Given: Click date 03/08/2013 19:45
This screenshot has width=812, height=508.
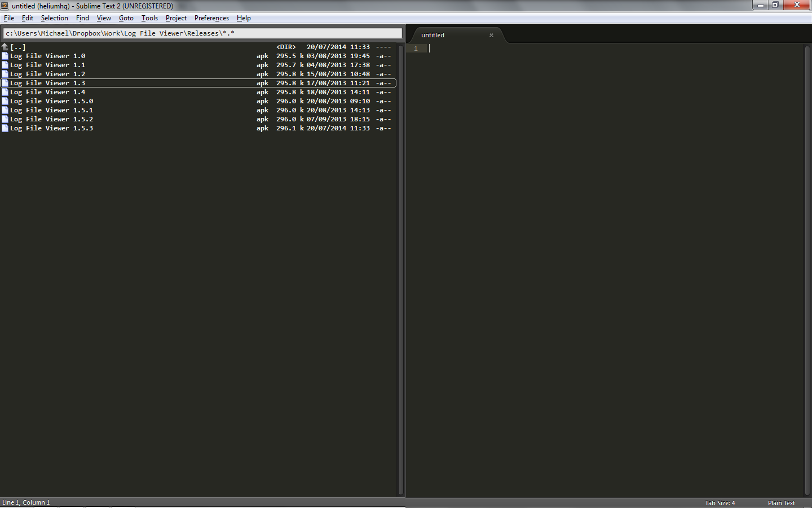Looking at the screenshot, I should [x=338, y=56].
